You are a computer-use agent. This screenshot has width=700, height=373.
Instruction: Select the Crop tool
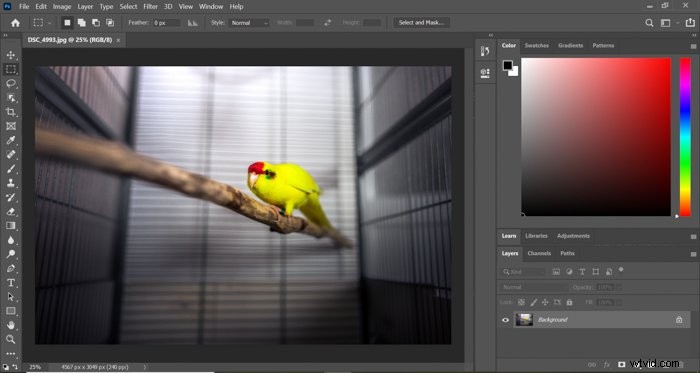coord(11,112)
